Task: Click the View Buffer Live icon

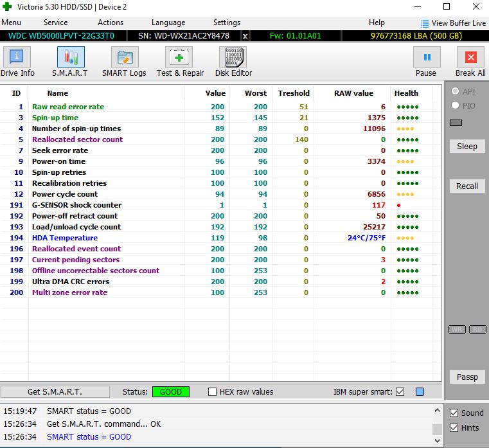Action: (425, 23)
